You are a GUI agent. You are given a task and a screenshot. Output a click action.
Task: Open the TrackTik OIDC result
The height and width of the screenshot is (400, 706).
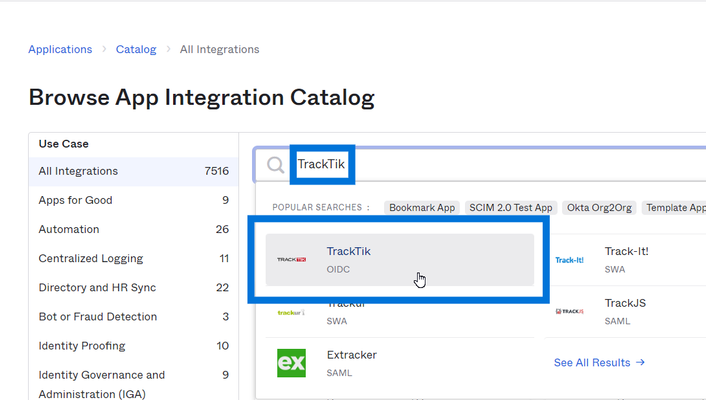[x=399, y=260]
